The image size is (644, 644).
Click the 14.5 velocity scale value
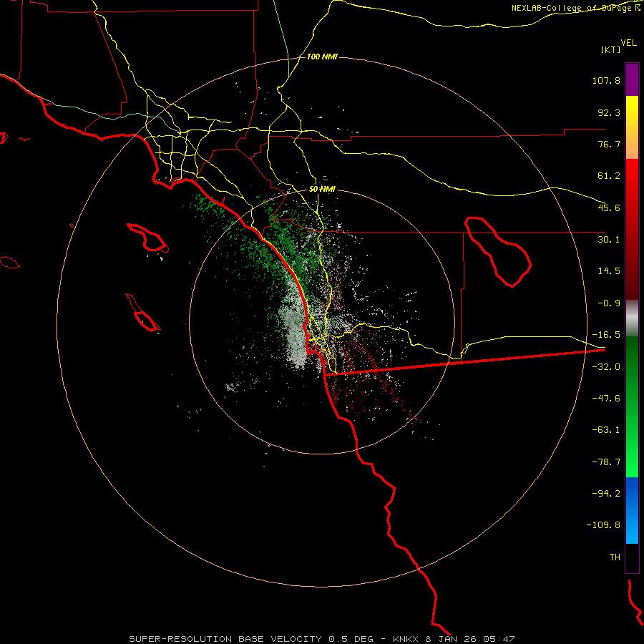coord(609,271)
